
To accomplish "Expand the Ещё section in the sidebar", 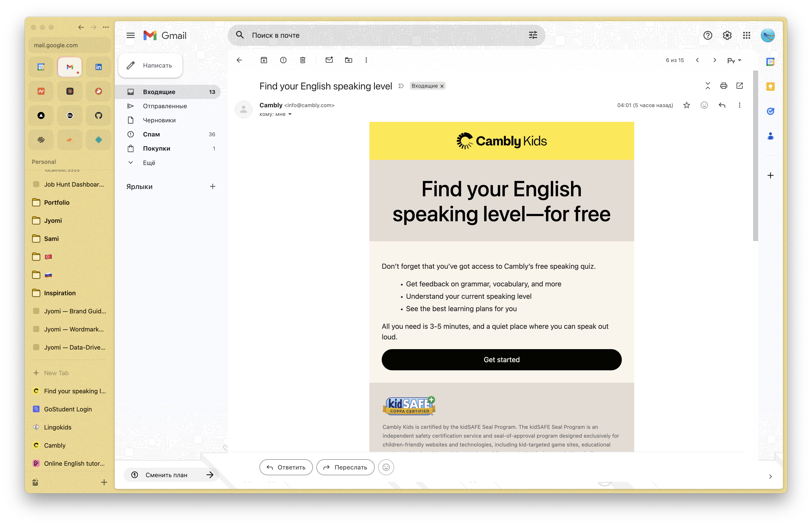I will pyautogui.click(x=149, y=163).
